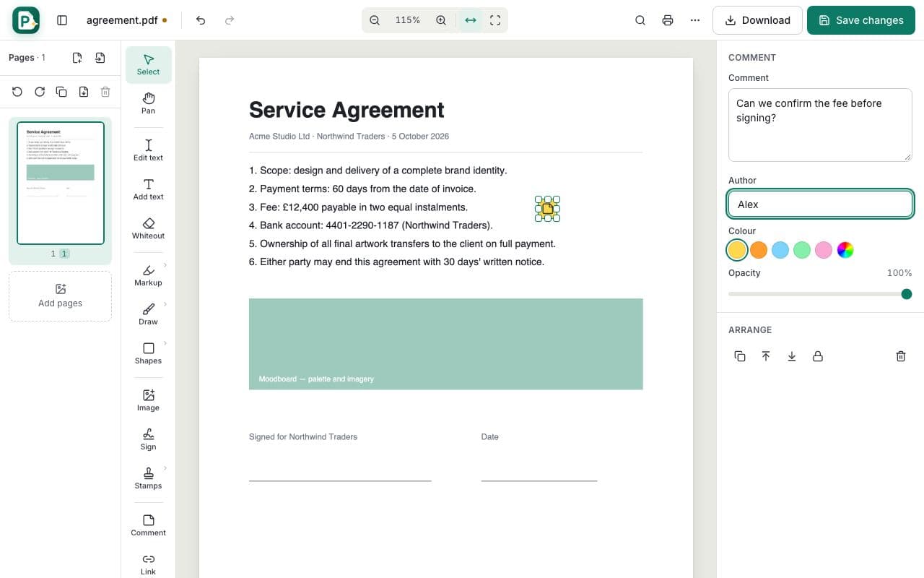The image size is (924, 578).
Task: Pick the Whiteout eraser tool
Action: pyautogui.click(x=148, y=228)
